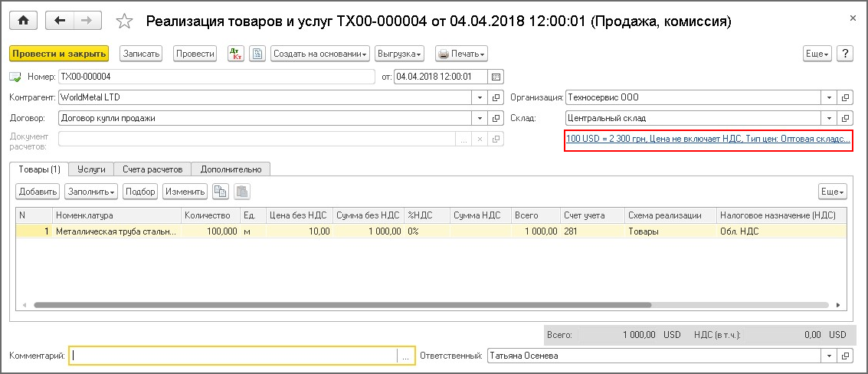The width and height of the screenshot is (868, 374).
Task: Open the Создать на основании menu
Action: (320, 54)
